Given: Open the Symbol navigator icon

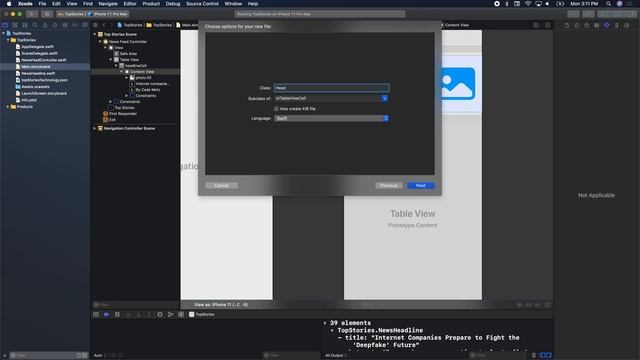Looking at the screenshot, I should pos(25,25).
